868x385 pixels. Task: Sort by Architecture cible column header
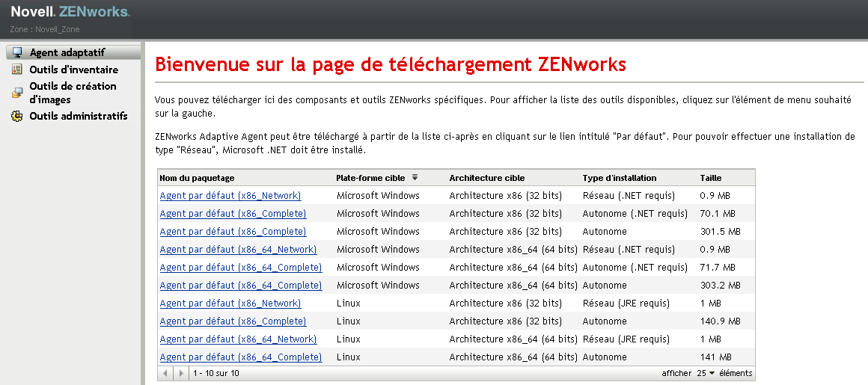point(487,178)
